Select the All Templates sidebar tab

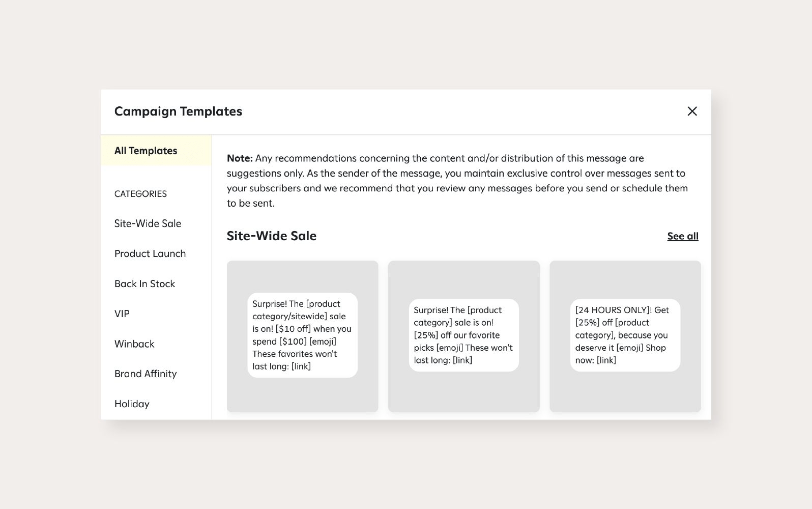pos(146,151)
